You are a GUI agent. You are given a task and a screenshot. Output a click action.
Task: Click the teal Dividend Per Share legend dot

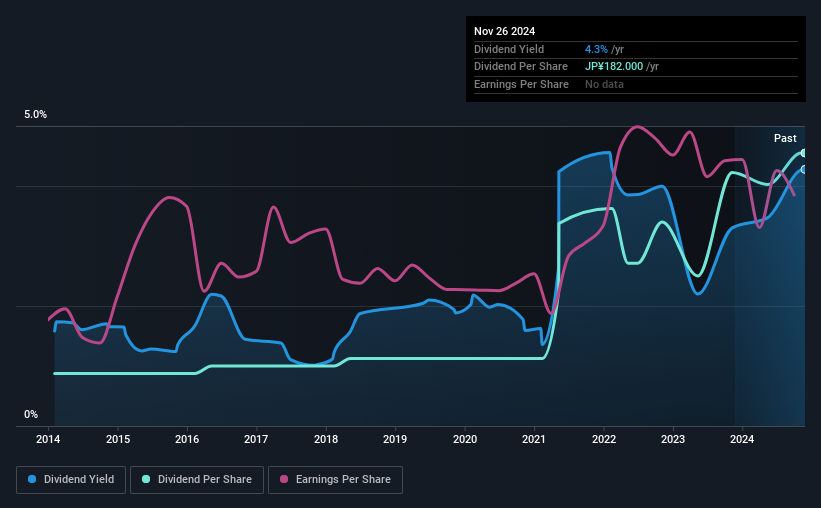click(x=146, y=479)
